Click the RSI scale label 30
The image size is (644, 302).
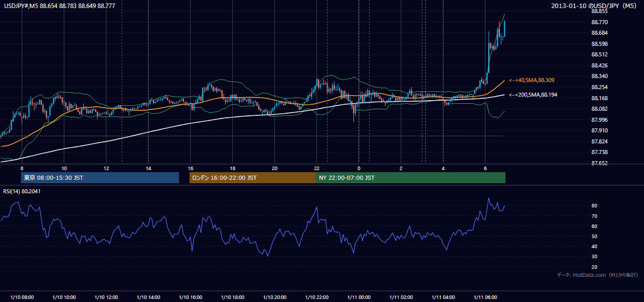tap(595, 257)
